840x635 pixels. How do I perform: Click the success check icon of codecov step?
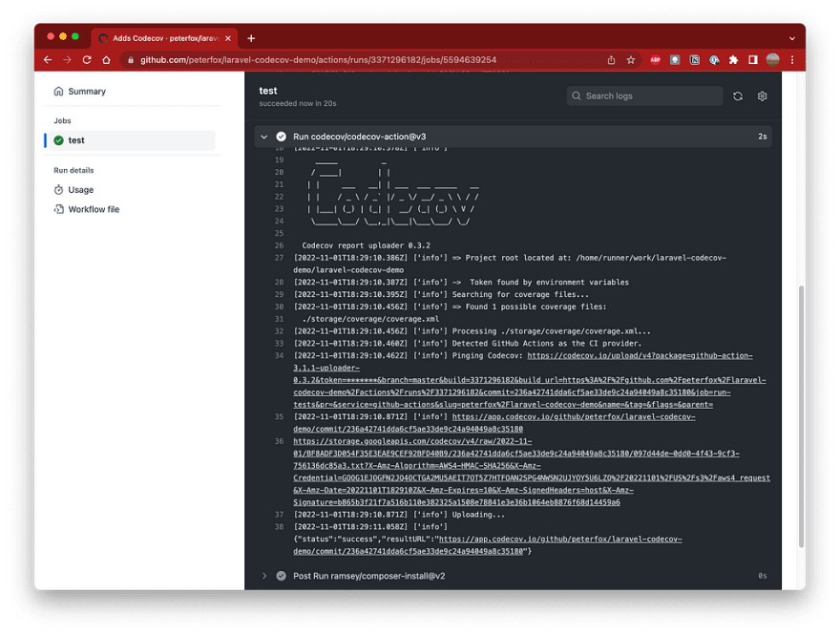(x=281, y=137)
